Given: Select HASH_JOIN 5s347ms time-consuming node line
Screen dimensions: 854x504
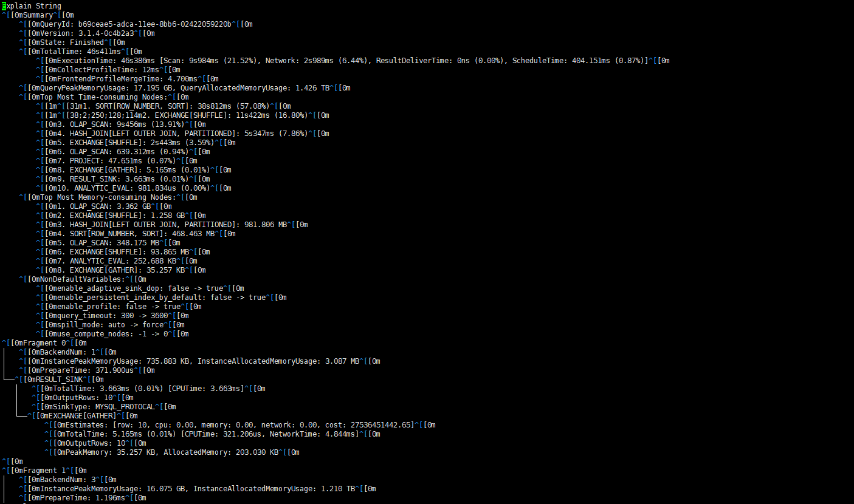Looking at the screenshot, I should tap(182, 134).
